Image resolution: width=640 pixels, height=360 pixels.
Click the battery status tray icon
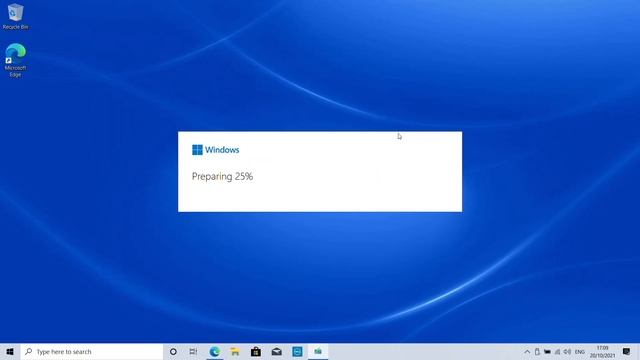click(x=547, y=352)
